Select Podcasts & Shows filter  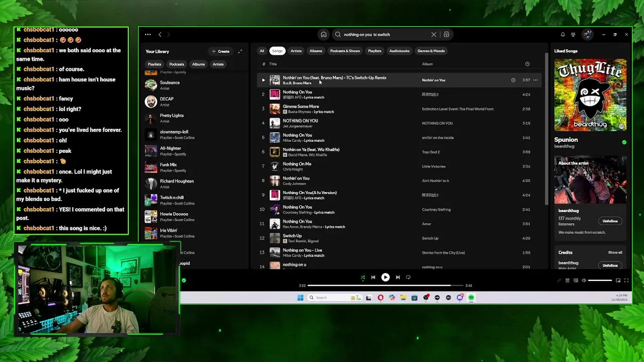(x=345, y=51)
